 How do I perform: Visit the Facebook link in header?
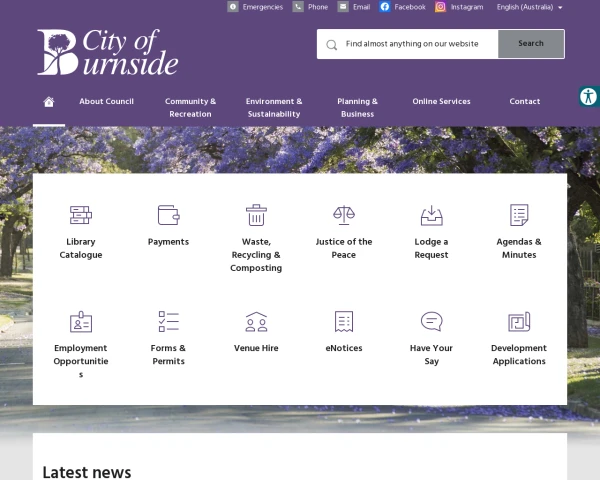(402, 7)
